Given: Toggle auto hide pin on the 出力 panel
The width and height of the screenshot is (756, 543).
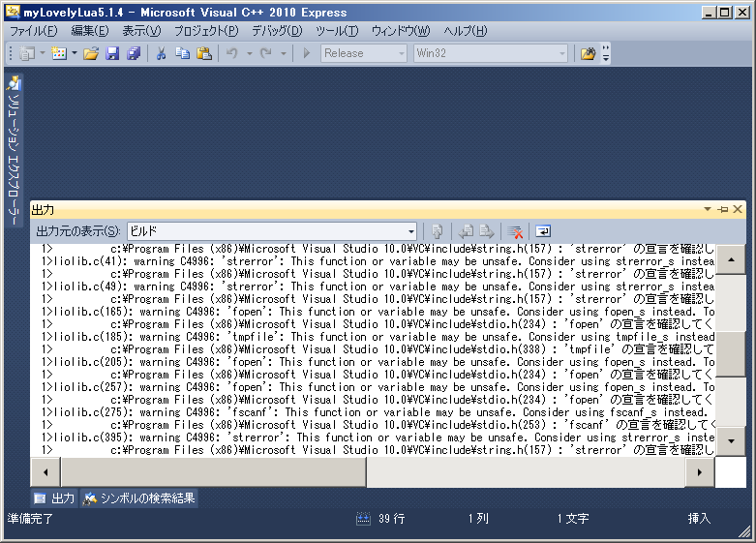Looking at the screenshot, I should point(723,209).
